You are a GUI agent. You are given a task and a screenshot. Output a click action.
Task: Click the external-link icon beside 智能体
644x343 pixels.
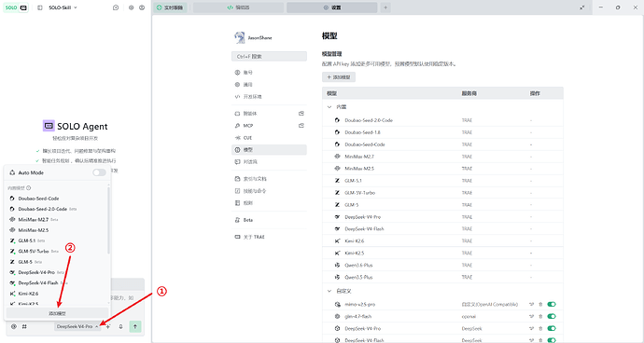click(301, 114)
